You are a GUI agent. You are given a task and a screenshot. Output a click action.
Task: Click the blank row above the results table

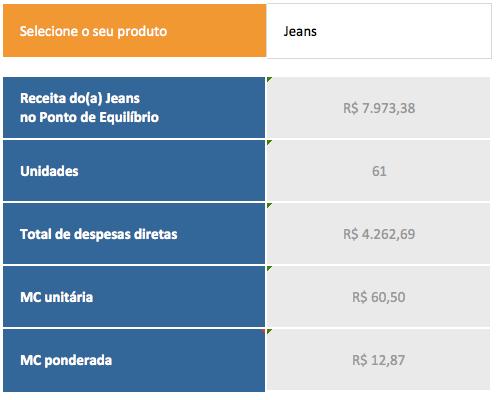[x=247, y=68]
